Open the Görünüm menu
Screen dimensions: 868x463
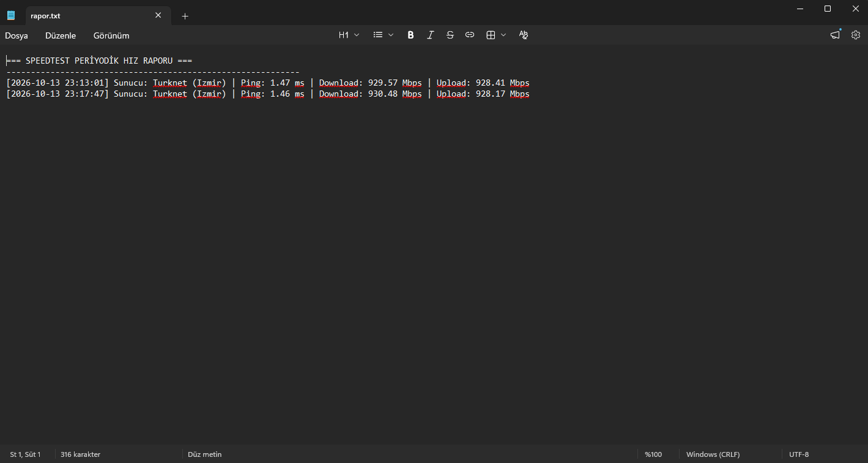point(111,35)
